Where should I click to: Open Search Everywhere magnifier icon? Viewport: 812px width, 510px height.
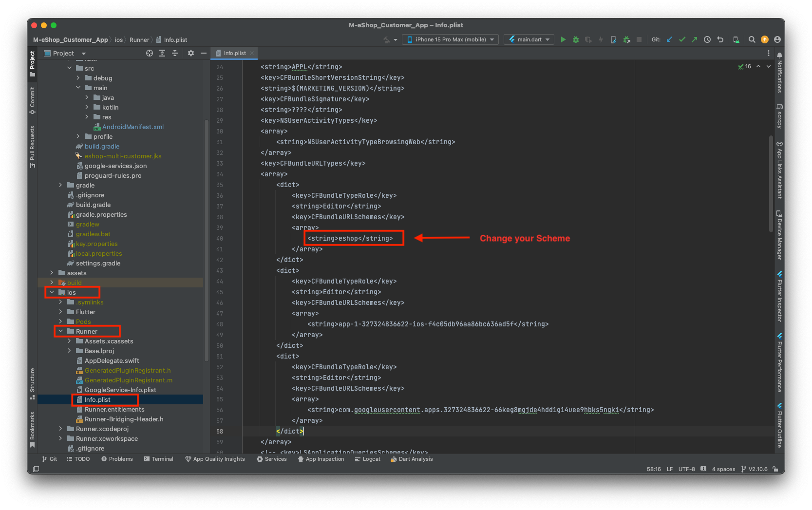click(752, 39)
